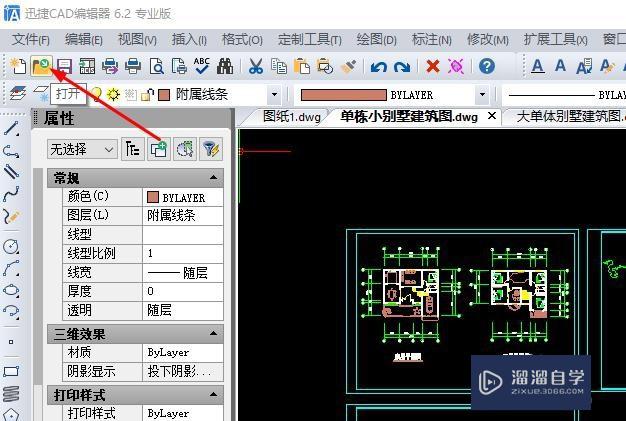The height and width of the screenshot is (421, 626).
Task: Open the 格式(O) menu
Action: pyautogui.click(x=242, y=40)
